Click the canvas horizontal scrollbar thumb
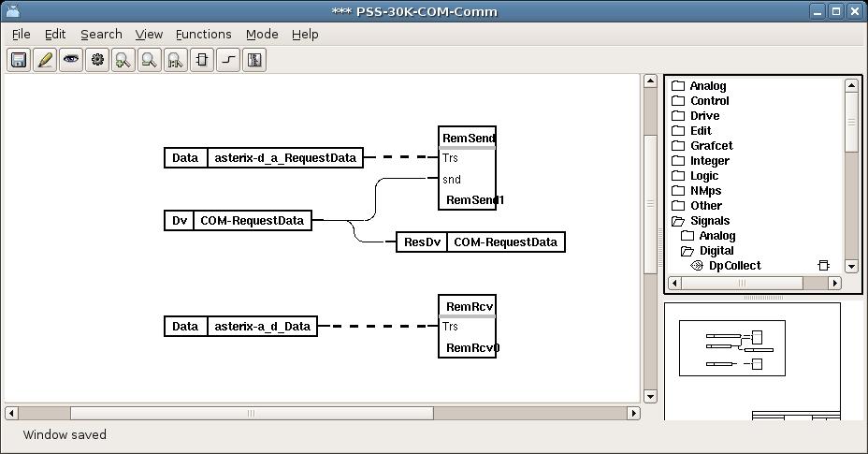 point(252,413)
